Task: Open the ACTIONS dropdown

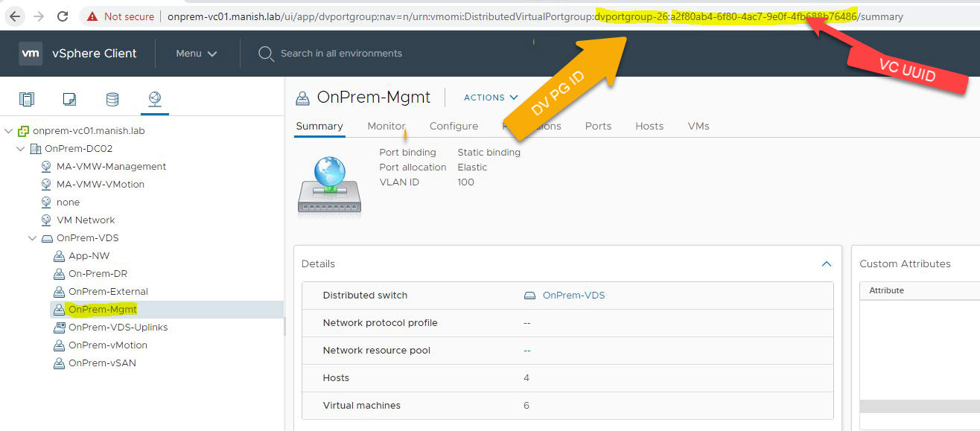Action: click(x=490, y=98)
